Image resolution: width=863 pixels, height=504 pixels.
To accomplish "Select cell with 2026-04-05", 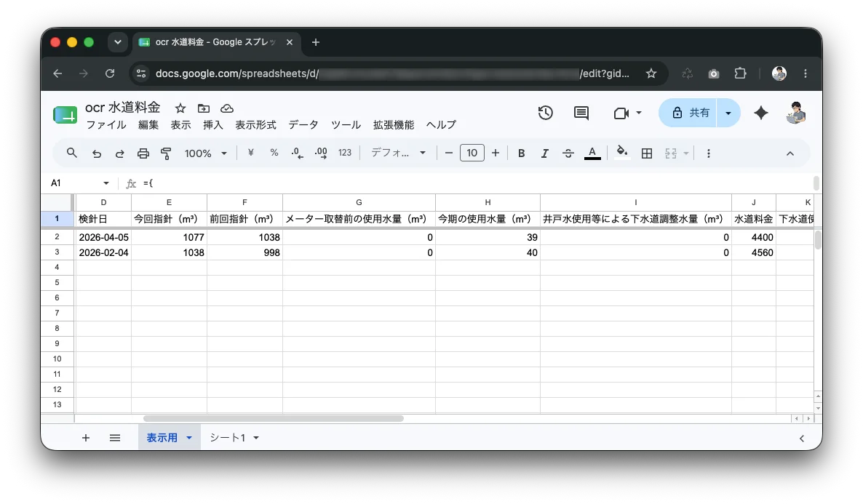I will click(103, 237).
